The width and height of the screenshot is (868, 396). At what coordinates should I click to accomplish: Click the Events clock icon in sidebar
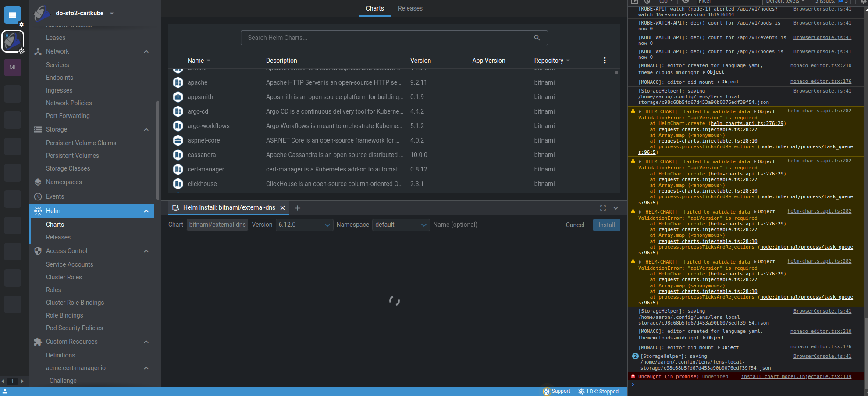pyautogui.click(x=38, y=196)
